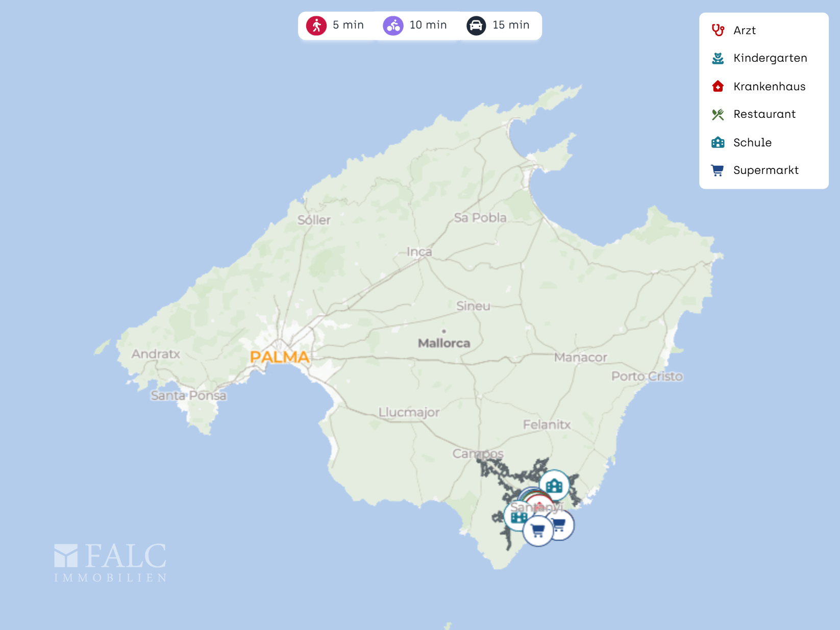The width and height of the screenshot is (840, 630).
Task: Click the PALMA city label
Action: coord(279,357)
